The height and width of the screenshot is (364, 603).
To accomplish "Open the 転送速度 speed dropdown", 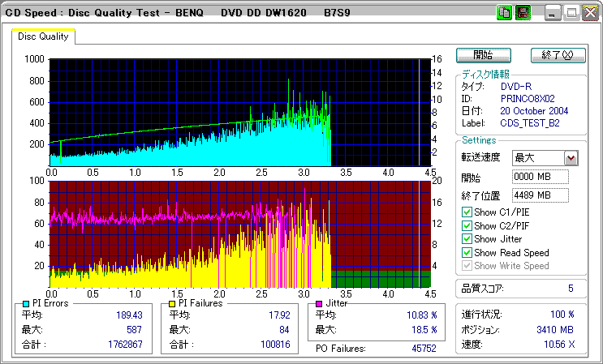I will (571, 158).
